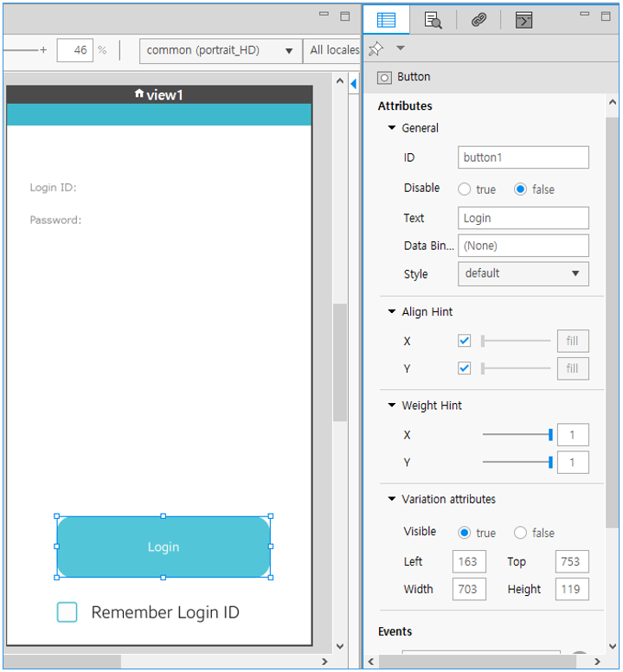
Task: Collapse the Weight Hint section
Action: point(392,406)
